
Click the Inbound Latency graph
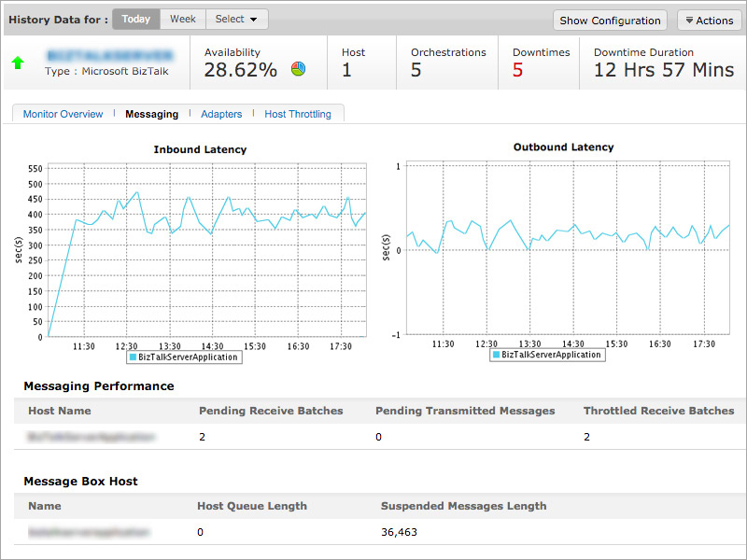(x=205, y=252)
